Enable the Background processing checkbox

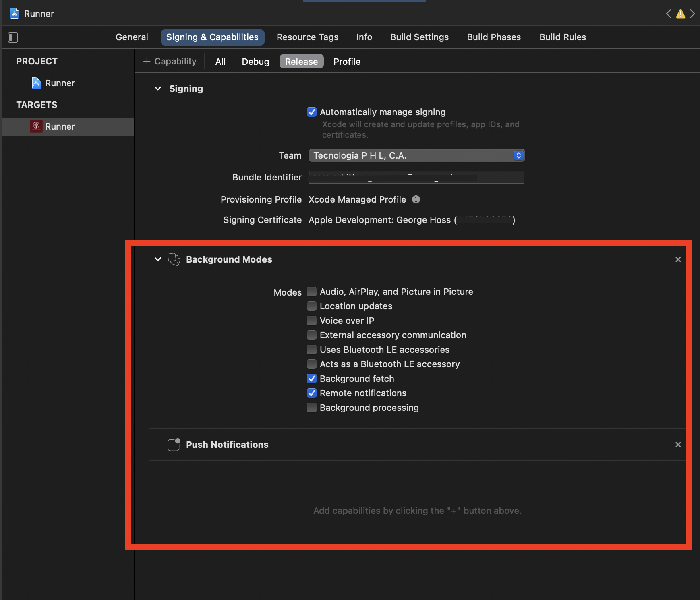312,408
